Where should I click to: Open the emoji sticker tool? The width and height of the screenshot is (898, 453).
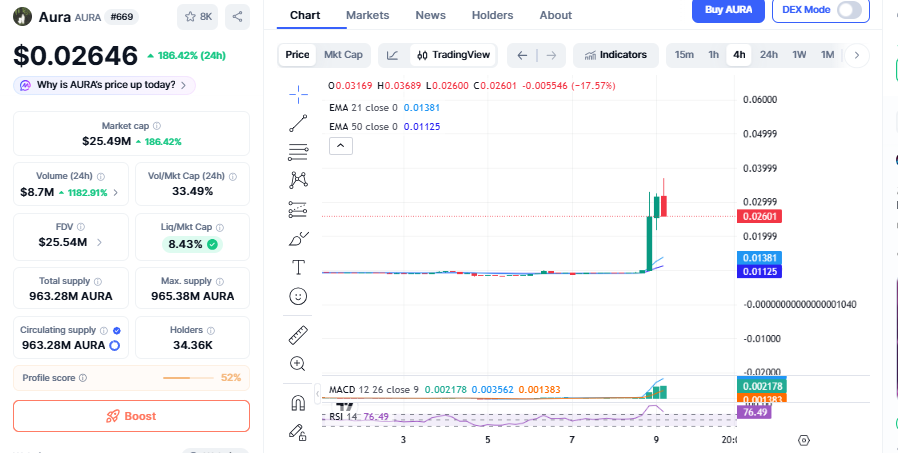pos(298,296)
